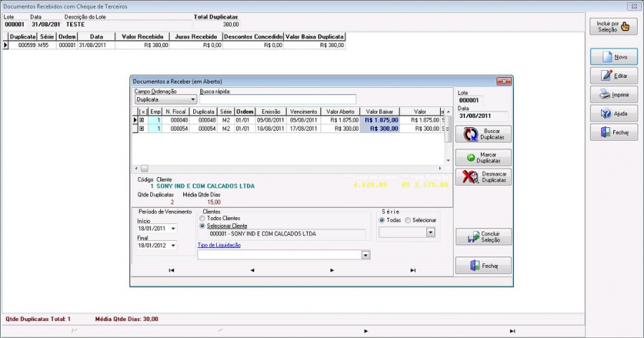Click N. Fiscal column header

(176, 111)
